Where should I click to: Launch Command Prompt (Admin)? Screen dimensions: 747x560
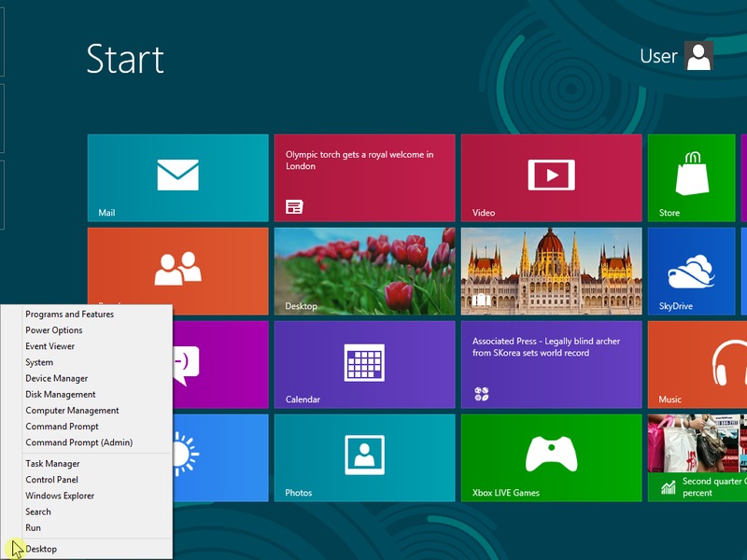(x=86, y=442)
